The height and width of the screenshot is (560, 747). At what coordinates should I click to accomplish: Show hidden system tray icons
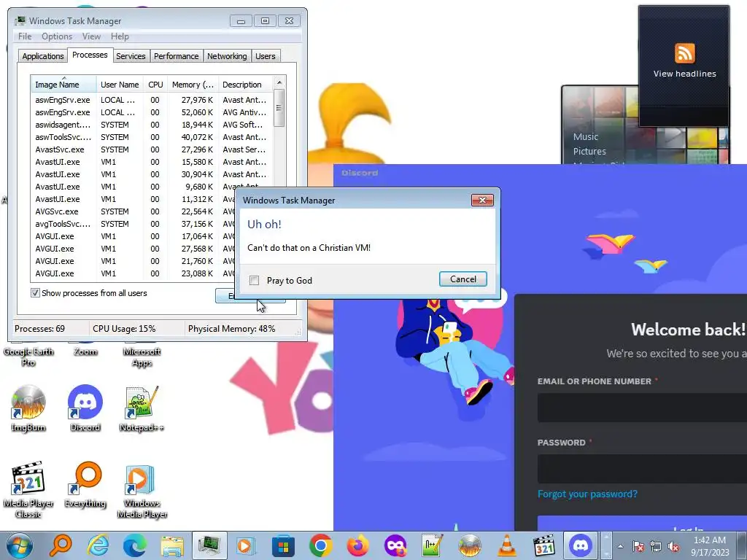pyautogui.click(x=620, y=546)
